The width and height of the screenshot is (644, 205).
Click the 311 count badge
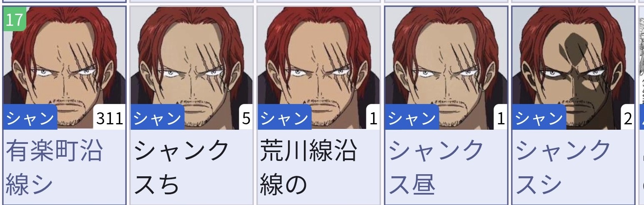click(x=109, y=119)
